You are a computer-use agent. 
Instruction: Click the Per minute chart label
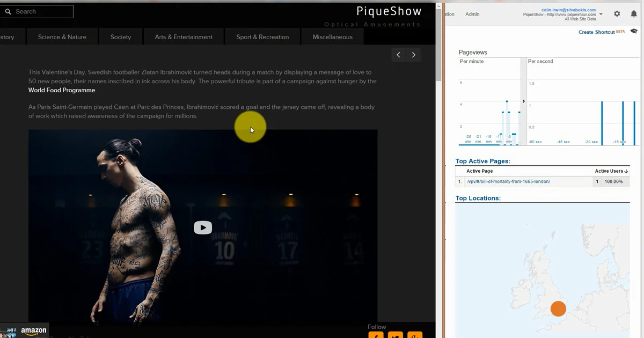click(472, 61)
